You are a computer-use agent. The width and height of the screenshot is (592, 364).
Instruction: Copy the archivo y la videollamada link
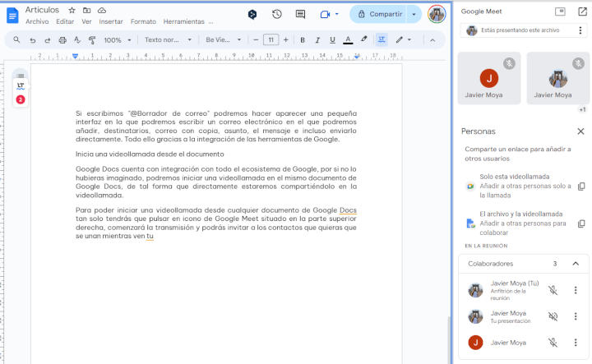(x=581, y=223)
